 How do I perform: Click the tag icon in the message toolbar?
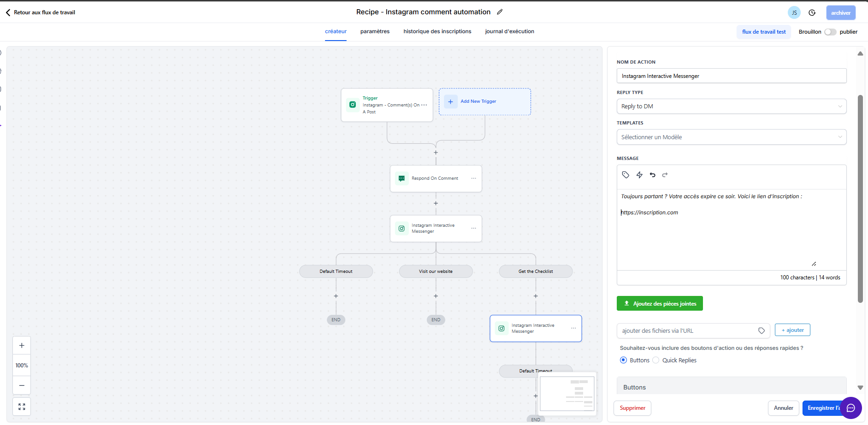(x=626, y=175)
